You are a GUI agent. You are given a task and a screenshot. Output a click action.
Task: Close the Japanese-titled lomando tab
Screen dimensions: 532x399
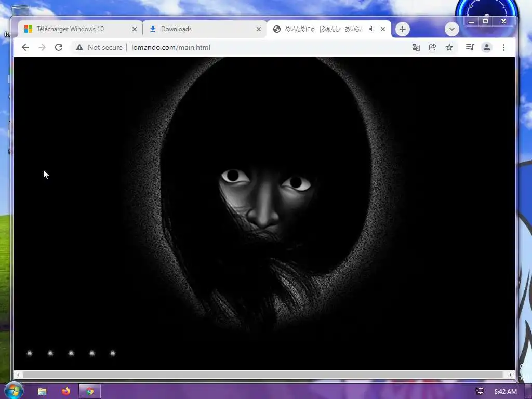383,29
